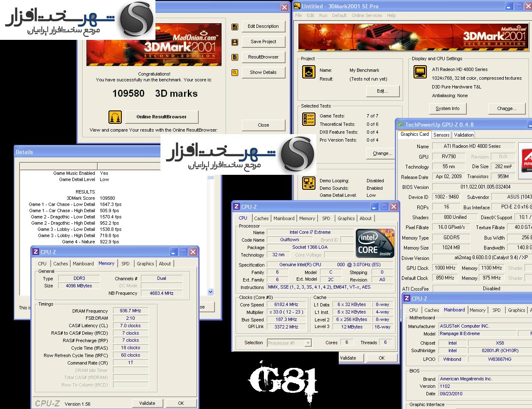
Task: Open the Default menu in 3DMark2001
Action: 339,15
